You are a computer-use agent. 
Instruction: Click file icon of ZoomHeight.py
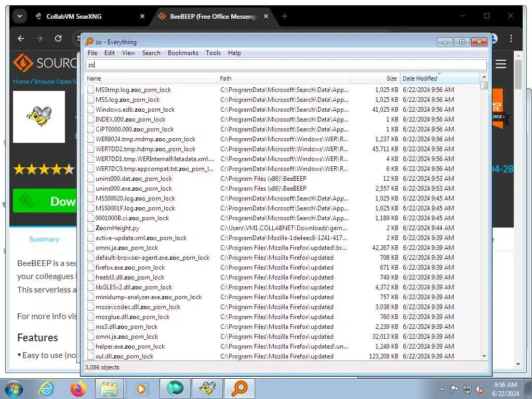coord(90,228)
